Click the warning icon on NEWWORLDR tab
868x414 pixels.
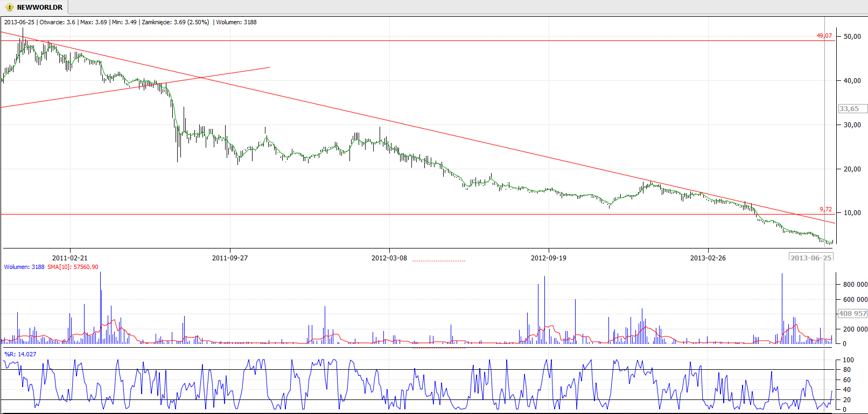9,8
